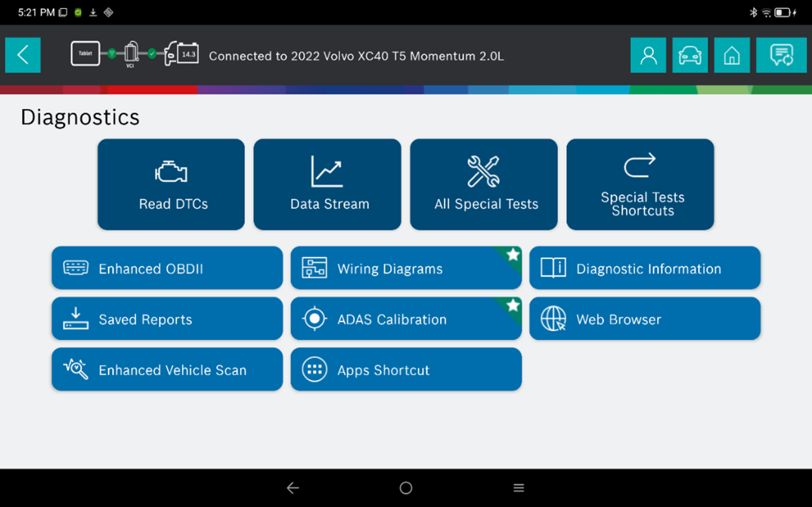Open feedback via the chat bubble icon
Image resolution: width=812 pixels, height=507 pixels.
point(780,54)
